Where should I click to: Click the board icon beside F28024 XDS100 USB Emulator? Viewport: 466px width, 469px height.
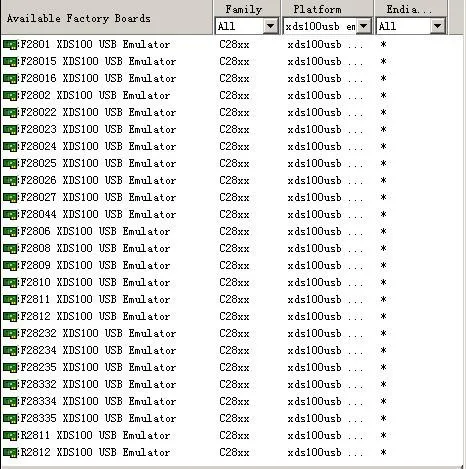point(10,147)
